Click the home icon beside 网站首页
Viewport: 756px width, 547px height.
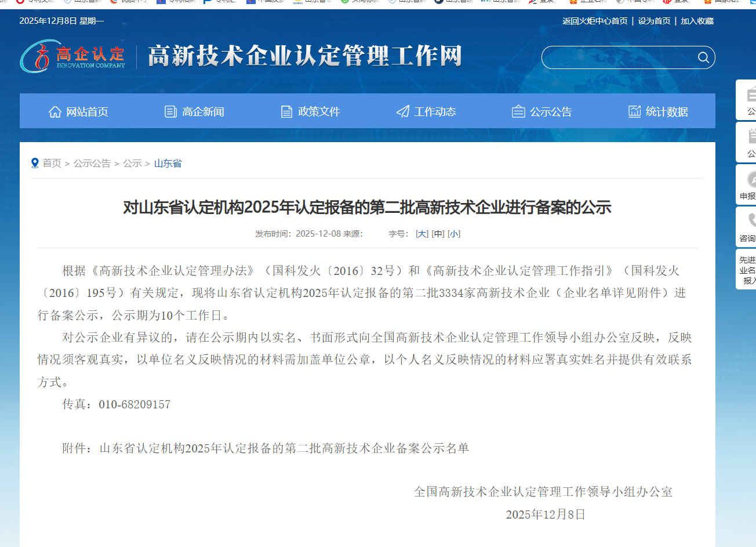(55, 111)
